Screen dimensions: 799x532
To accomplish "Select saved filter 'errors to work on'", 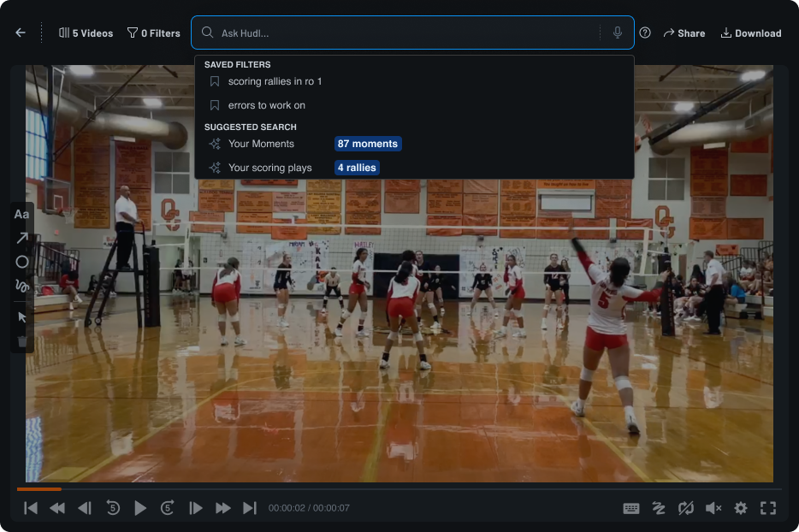I will pos(414,105).
